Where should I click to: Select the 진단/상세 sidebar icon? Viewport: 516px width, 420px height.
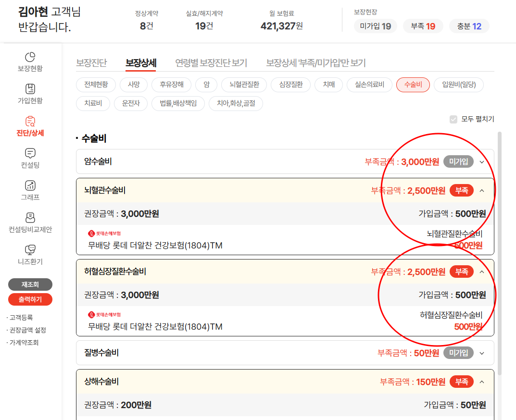coord(30,122)
